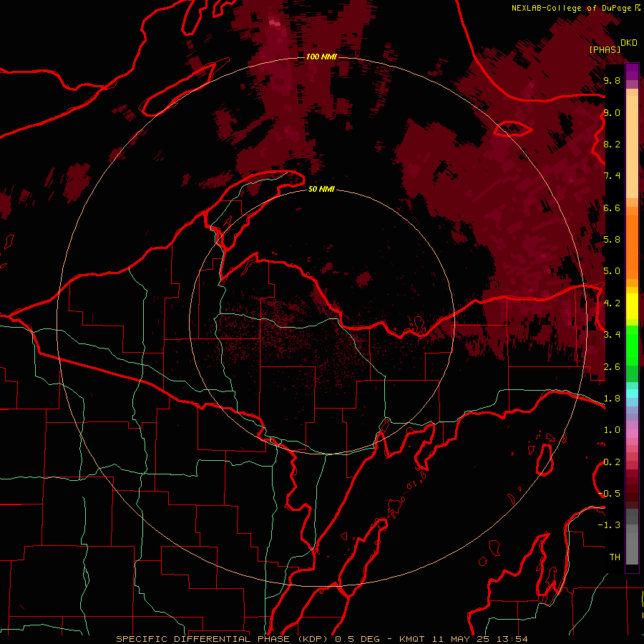The image size is (644, 644).
Task: Click the 0.2 legend value
Action: point(612,462)
